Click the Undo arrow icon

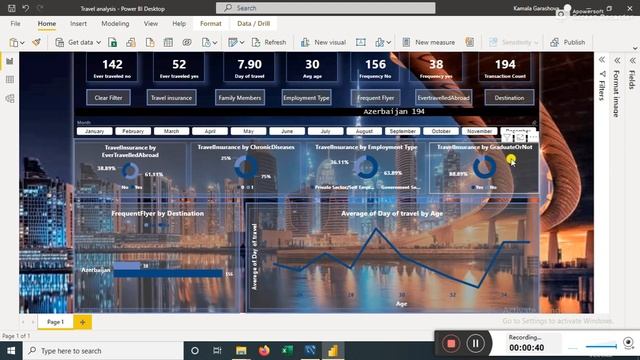coord(26,8)
